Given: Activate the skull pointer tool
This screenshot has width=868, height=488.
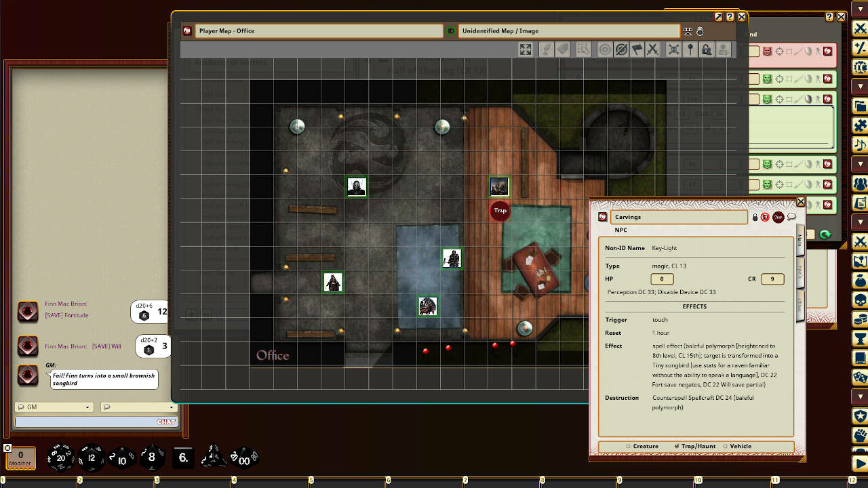Looking at the screenshot, I should pyautogui.click(x=673, y=49).
